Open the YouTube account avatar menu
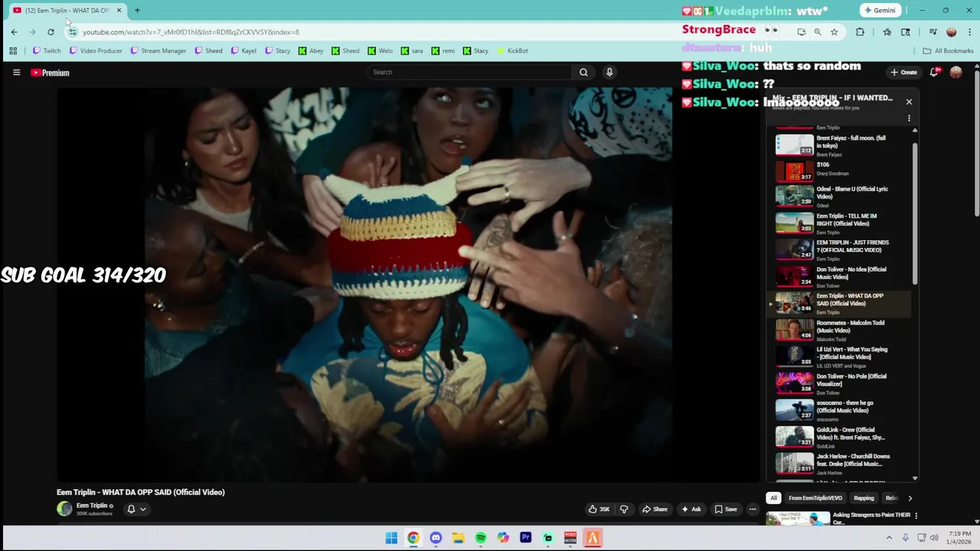 pyautogui.click(x=955, y=72)
